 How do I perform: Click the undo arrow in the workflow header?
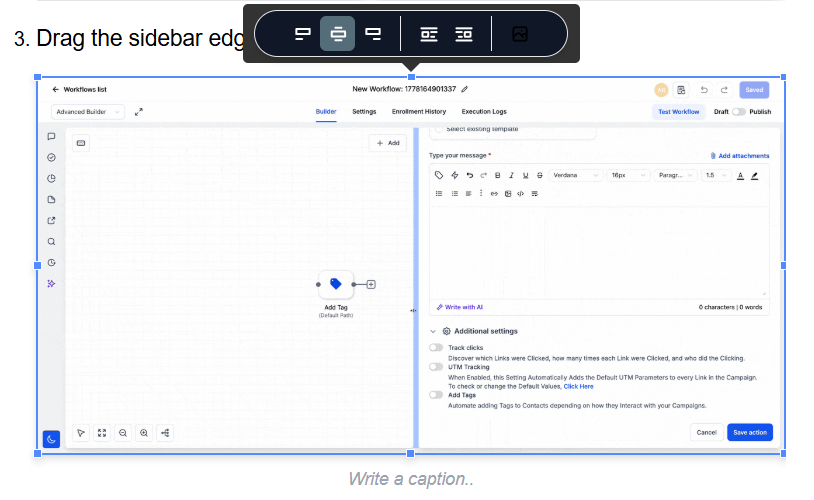coord(704,90)
